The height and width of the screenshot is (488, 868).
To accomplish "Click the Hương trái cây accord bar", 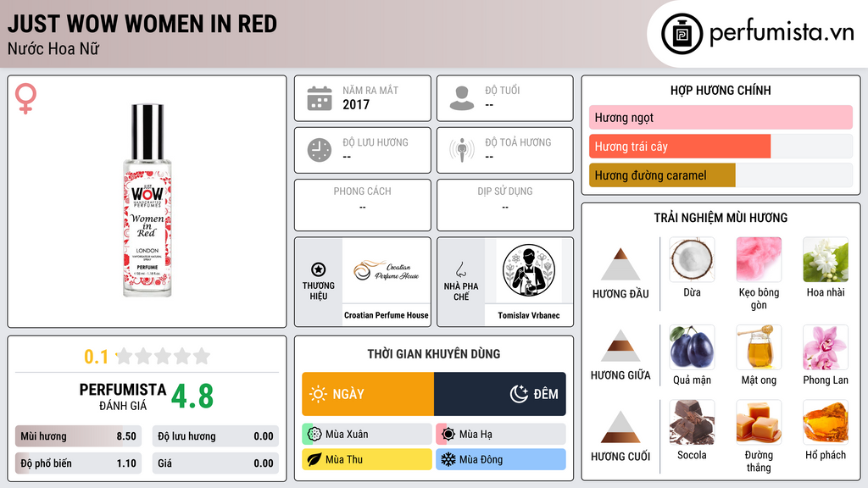I will [721, 146].
